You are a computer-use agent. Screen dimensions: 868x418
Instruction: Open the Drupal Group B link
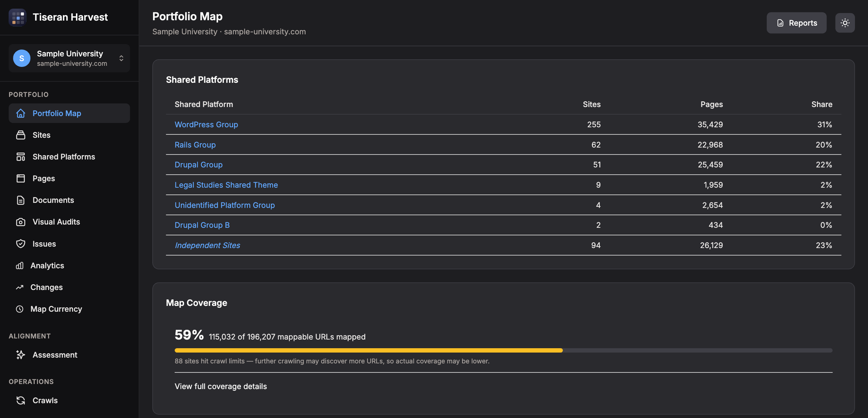(202, 225)
